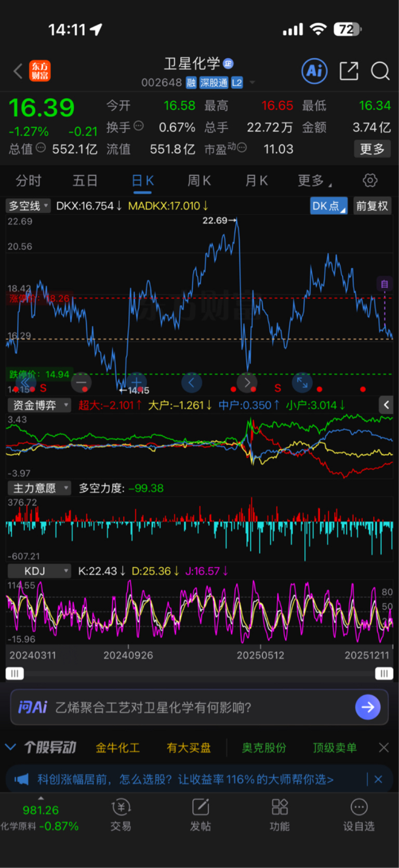This screenshot has height=868, width=399.
Task: Move chart right with right arrow icon
Action: tap(247, 383)
